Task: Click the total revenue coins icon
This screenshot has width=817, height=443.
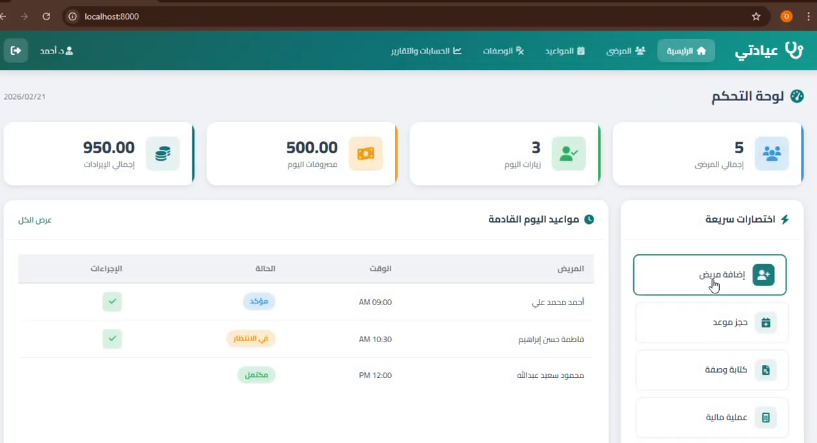Action: [x=162, y=153]
